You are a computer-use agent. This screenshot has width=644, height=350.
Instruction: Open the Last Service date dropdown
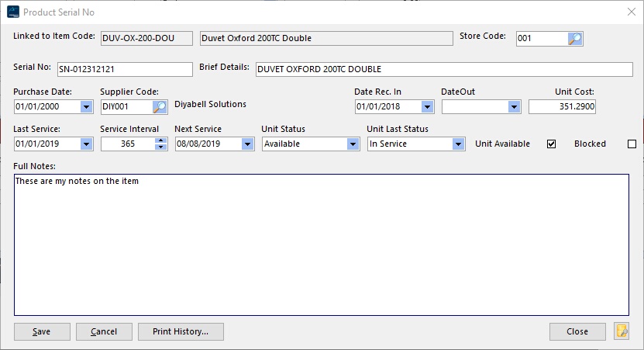pos(86,144)
